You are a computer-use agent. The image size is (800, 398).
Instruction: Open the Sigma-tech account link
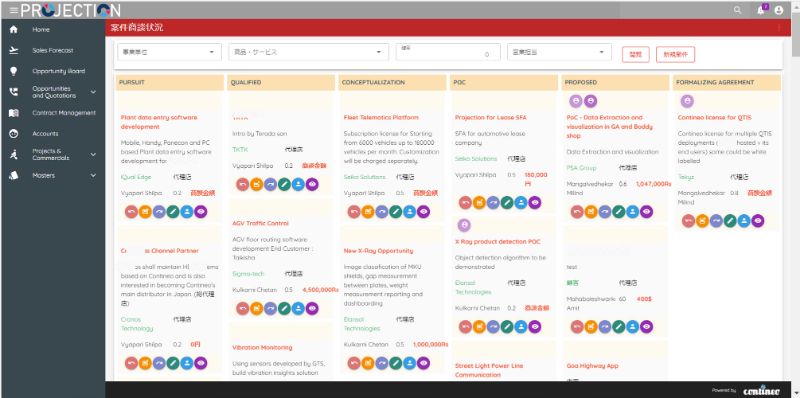(x=248, y=274)
